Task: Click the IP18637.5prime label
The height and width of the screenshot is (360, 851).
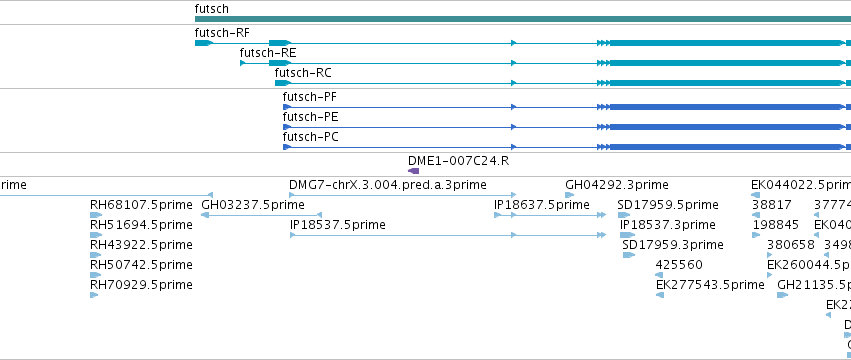Action: (542, 205)
